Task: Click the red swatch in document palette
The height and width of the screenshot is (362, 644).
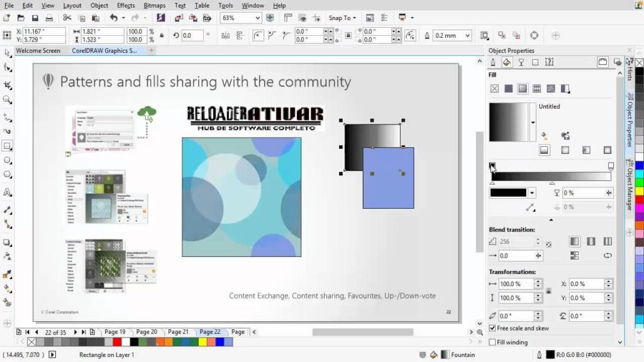Action: tap(117, 341)
